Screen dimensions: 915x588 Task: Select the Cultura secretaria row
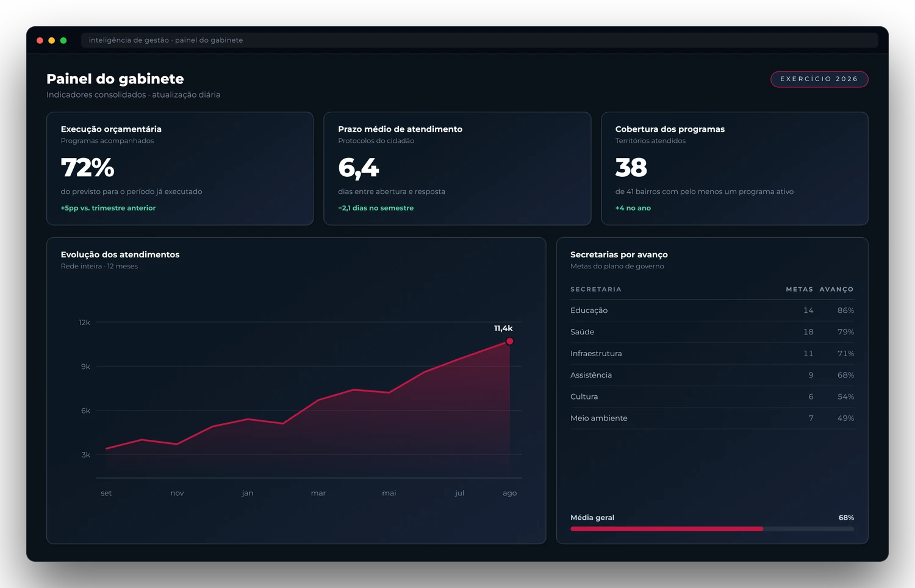[712, 396]
